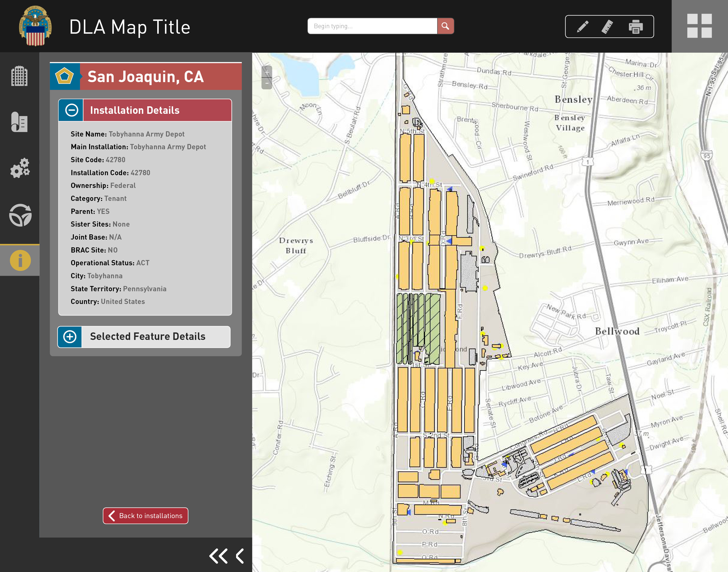
Task: Click the single chevron collapse arrow
Action: (x=240, y=556)
